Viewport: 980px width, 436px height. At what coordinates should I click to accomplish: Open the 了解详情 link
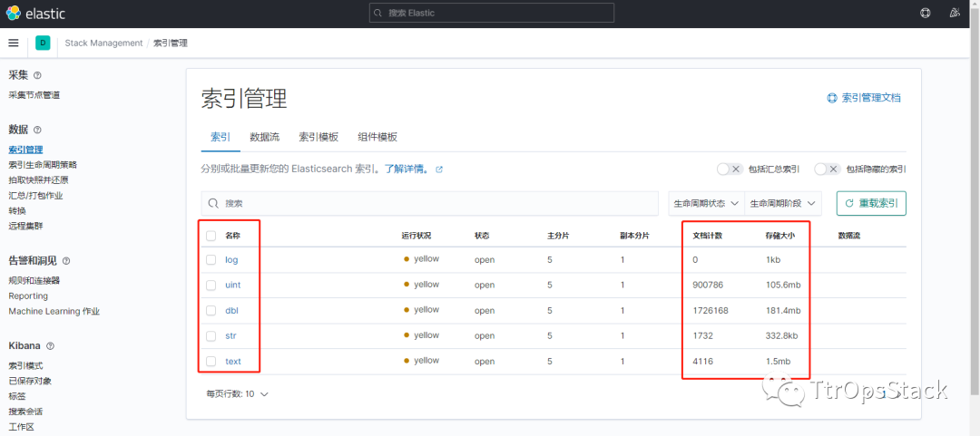[407, 170]
